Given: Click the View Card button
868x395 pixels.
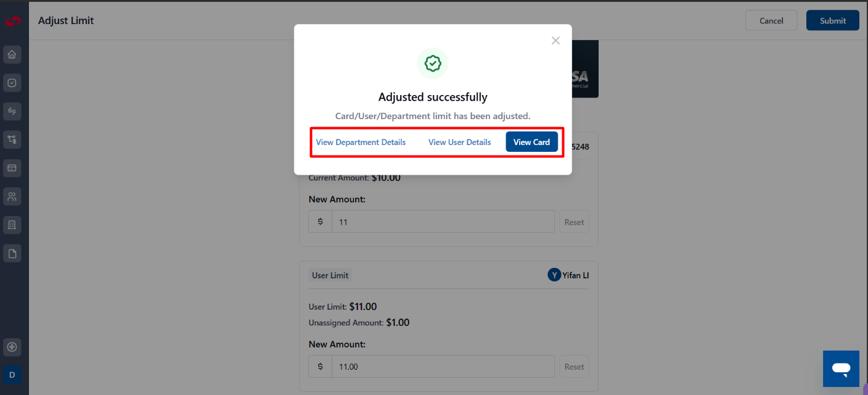Looking at the screenshot, I should click(x=531, y=142).
